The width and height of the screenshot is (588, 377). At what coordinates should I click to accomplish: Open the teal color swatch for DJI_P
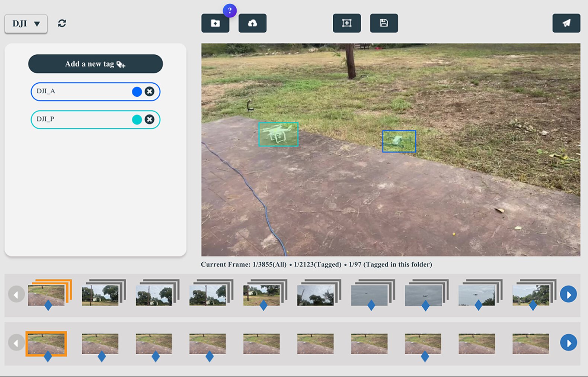click(x=137, y=119)
